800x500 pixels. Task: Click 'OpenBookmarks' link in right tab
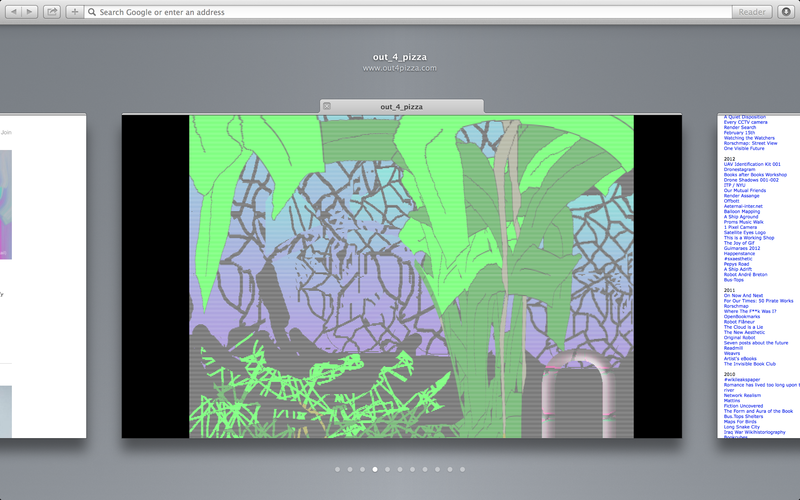click(742, 316)
